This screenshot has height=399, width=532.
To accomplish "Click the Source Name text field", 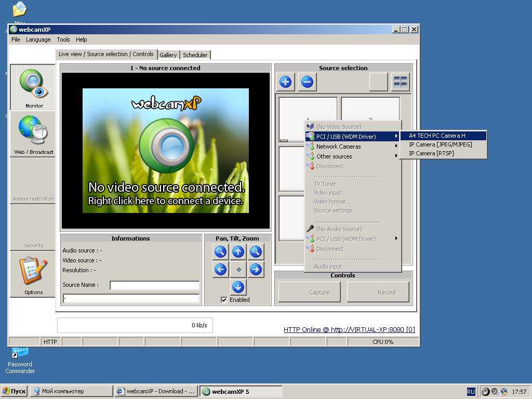I will 154,285.
